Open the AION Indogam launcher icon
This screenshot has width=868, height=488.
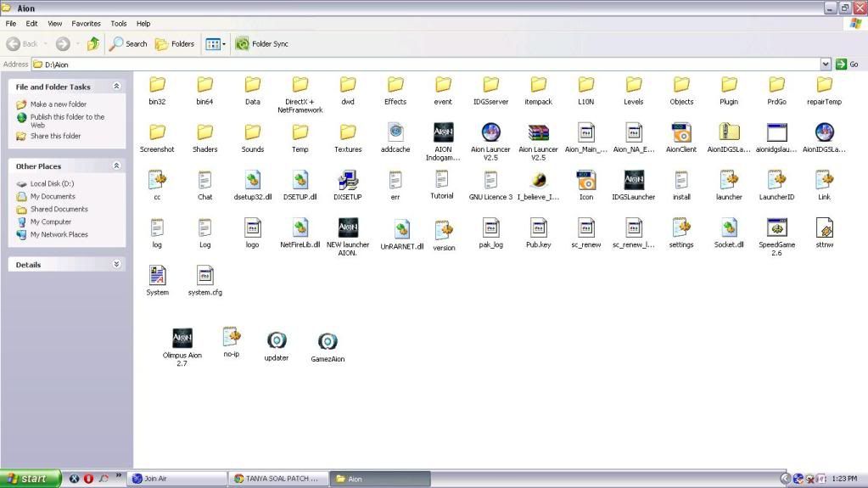pyautogui.click(x=443, y=133)
